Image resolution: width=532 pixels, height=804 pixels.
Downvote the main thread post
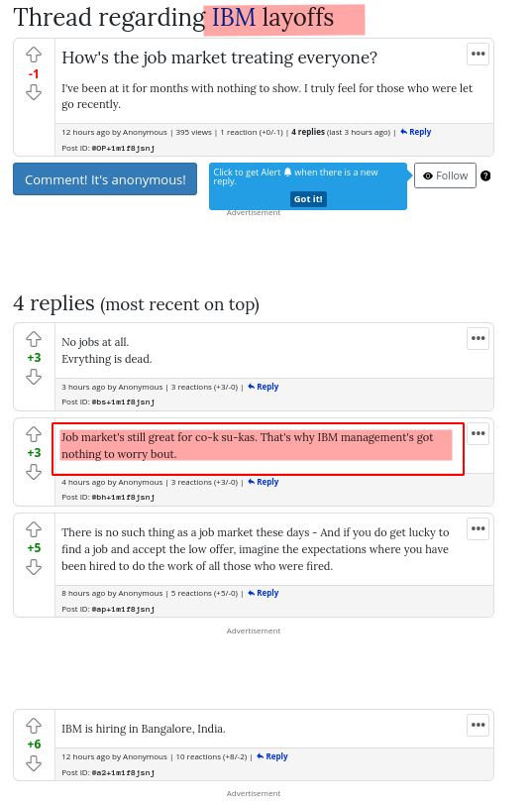[x=34, y=93]
